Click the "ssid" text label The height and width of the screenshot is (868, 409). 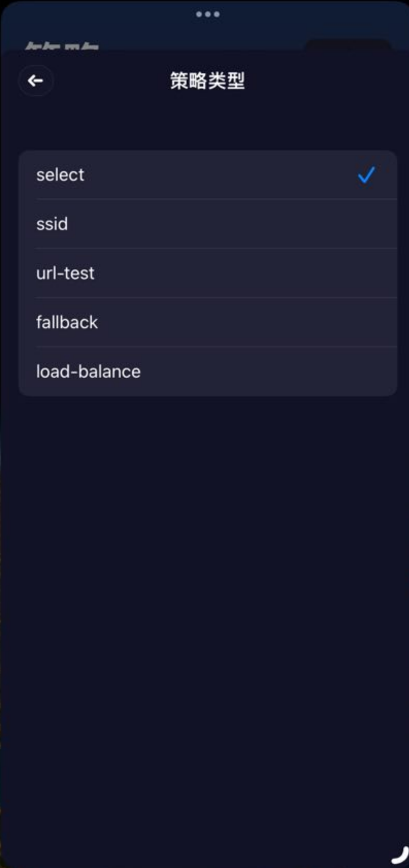point(52,224)
